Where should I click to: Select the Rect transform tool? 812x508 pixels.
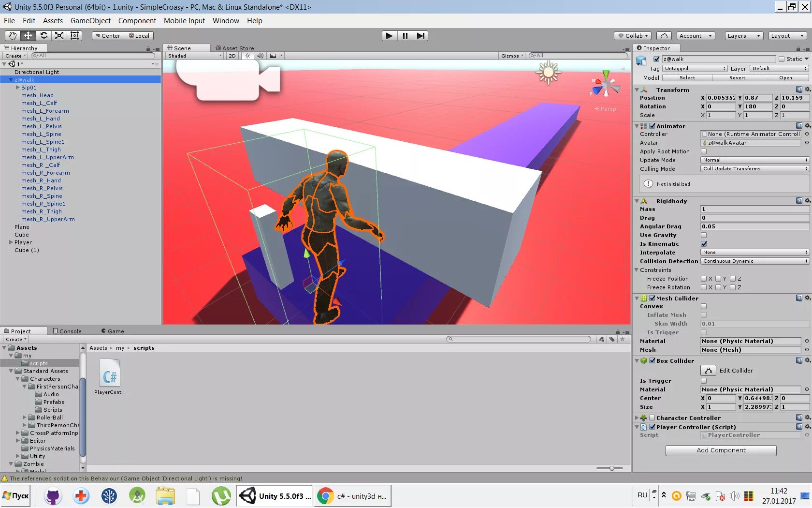pos(75,36)
